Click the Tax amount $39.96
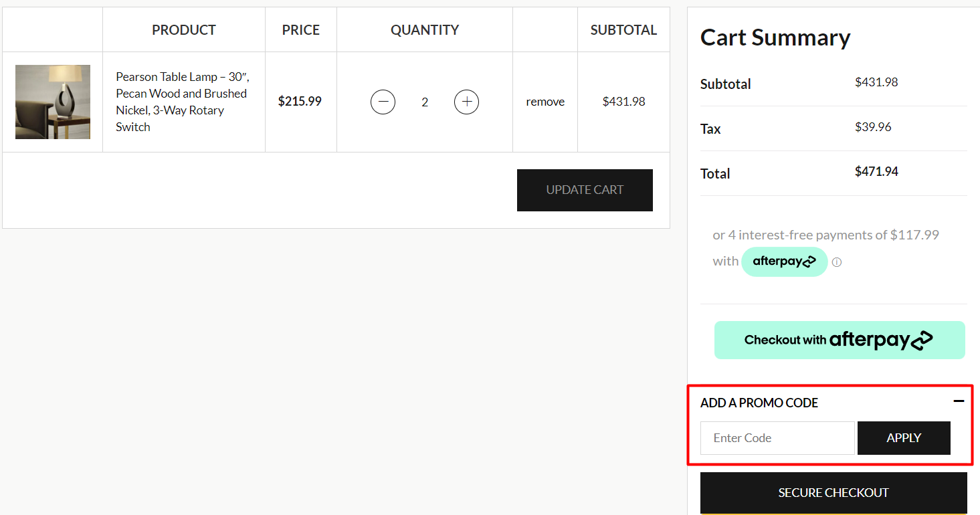Screen dimensions: 980x515 pos(873,126)
